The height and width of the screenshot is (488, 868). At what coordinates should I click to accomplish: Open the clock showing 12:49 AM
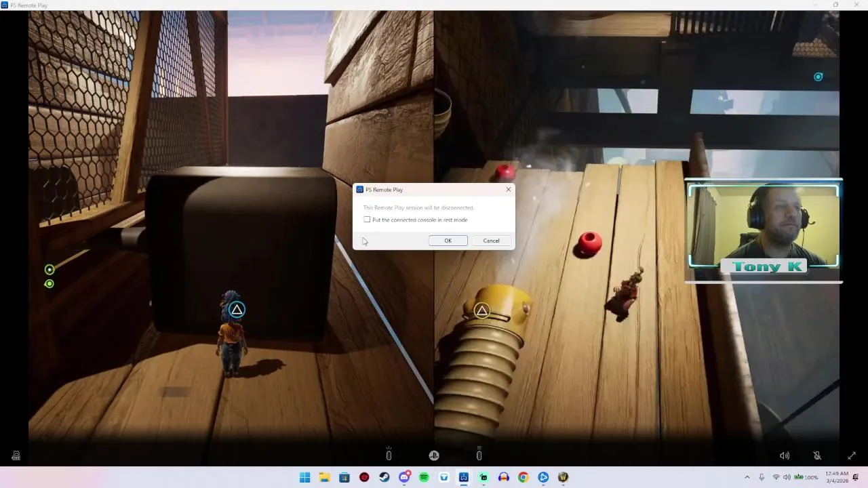pyautogui.click(x=837, y=477)
